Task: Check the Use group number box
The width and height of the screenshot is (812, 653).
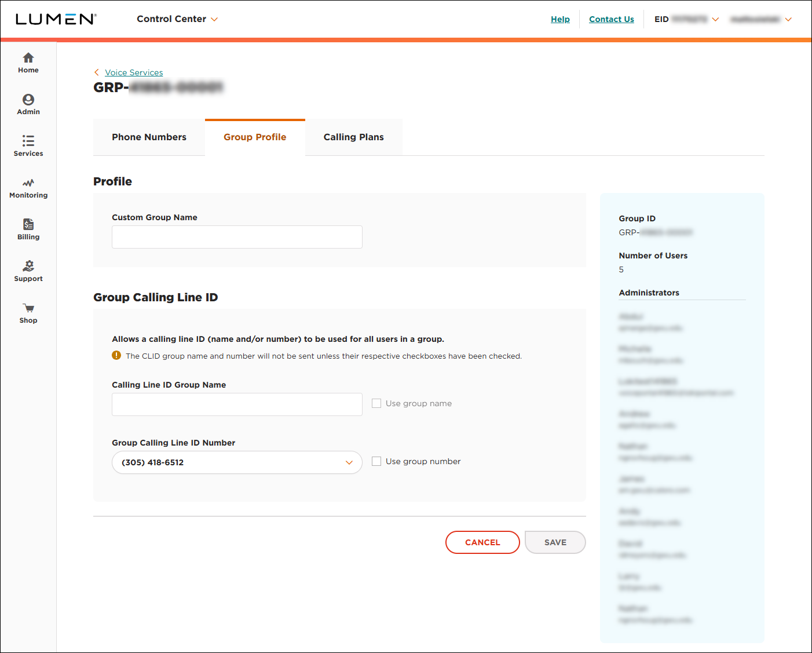Action: click(376, 461)
